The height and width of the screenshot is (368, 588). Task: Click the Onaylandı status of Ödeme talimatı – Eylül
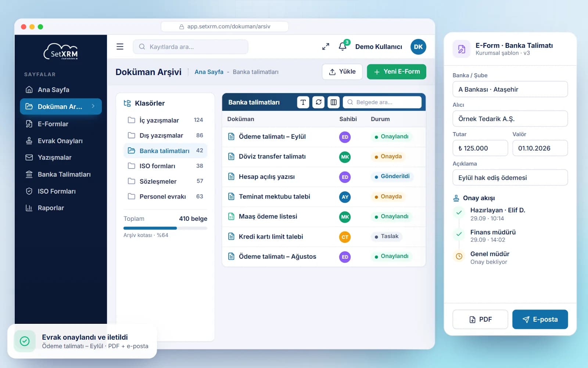(391, 137)
